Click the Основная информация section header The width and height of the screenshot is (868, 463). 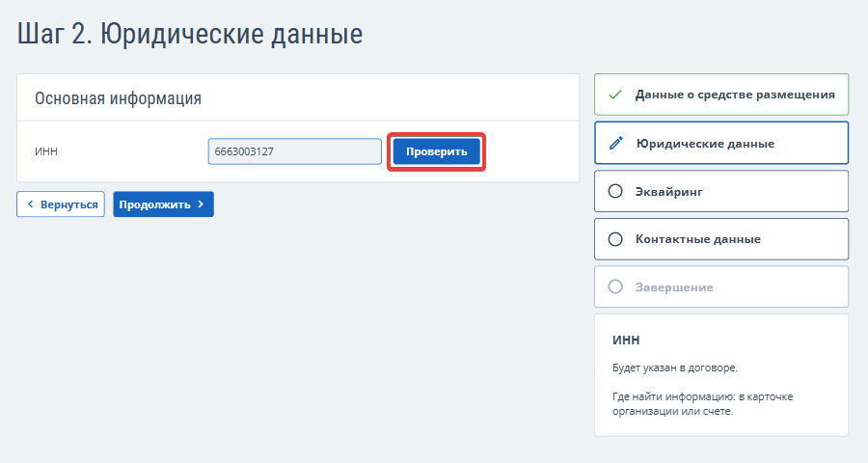point(118,98)
